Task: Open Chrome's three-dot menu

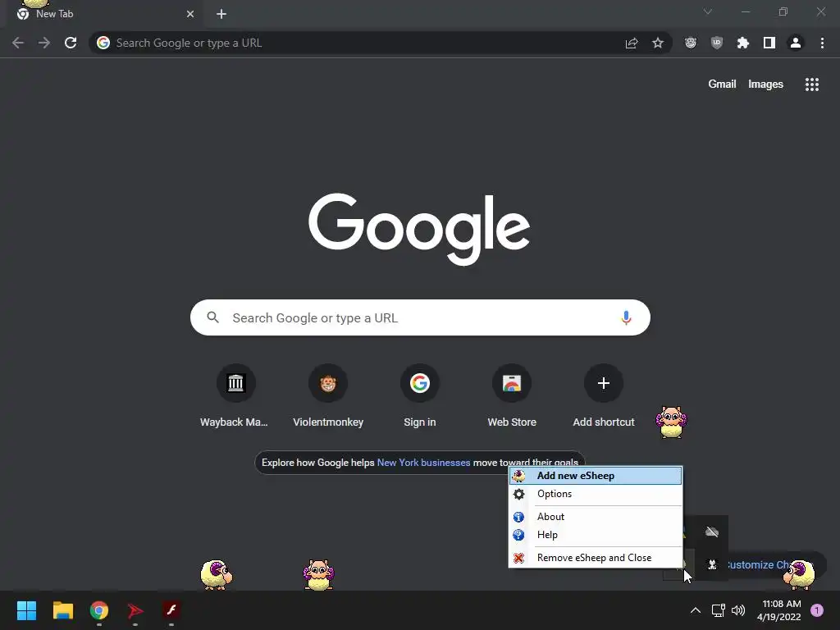Action: click(x=822, y=43)
